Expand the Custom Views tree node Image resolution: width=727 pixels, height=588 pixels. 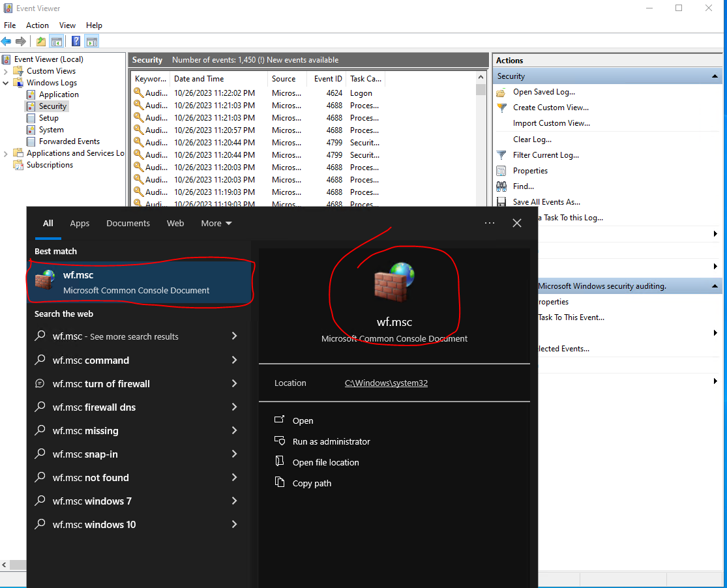coord(6,72)
